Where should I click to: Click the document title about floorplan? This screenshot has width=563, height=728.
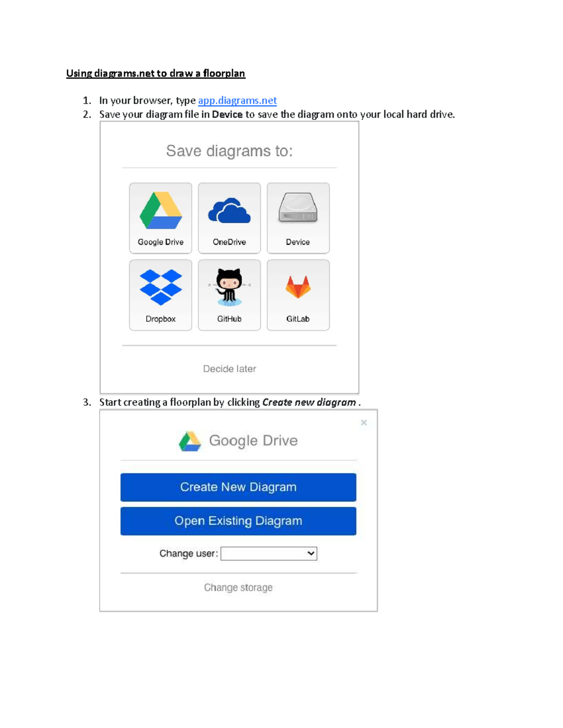coord(156,74)
